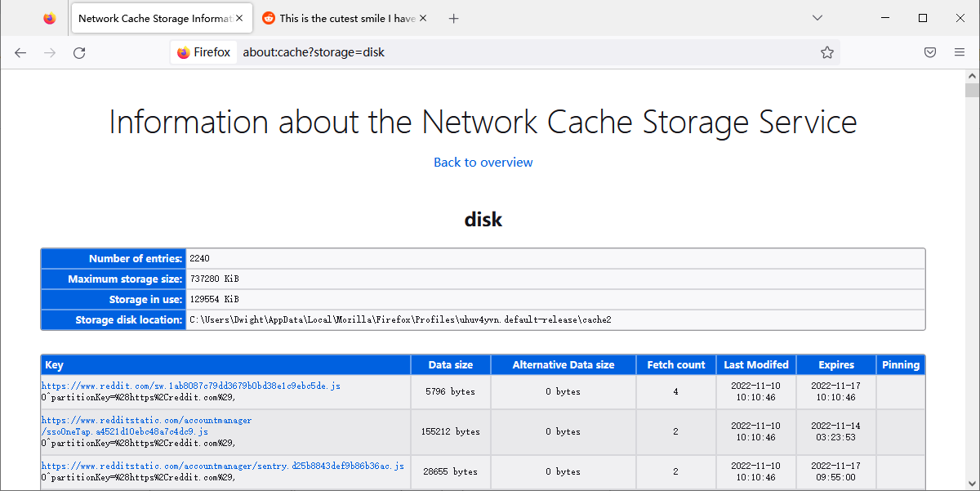
Task: Open the sentry.d25b8843 js cache entry link
Action: point(222,466)
